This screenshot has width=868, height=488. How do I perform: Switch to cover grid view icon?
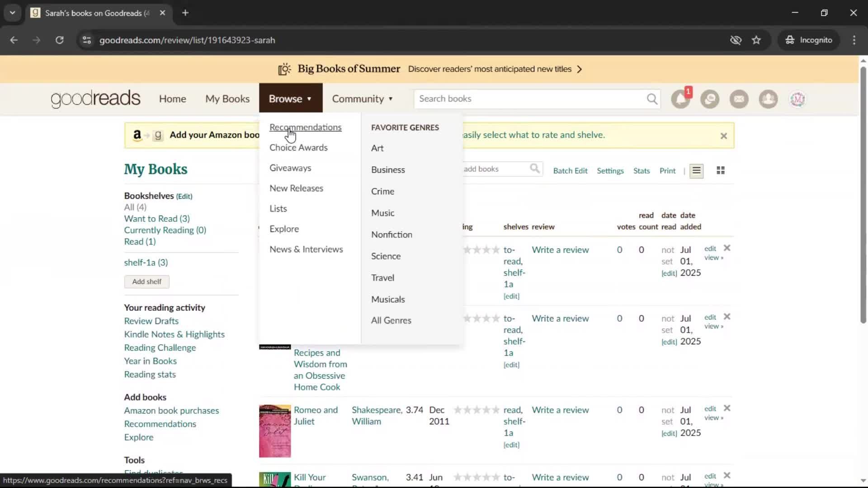[721, 170]
